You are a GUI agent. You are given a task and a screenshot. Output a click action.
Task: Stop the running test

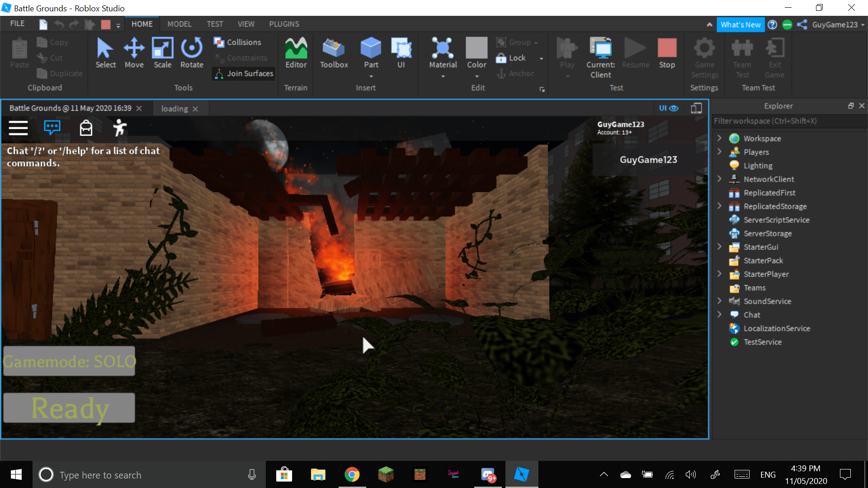[667, 53]
